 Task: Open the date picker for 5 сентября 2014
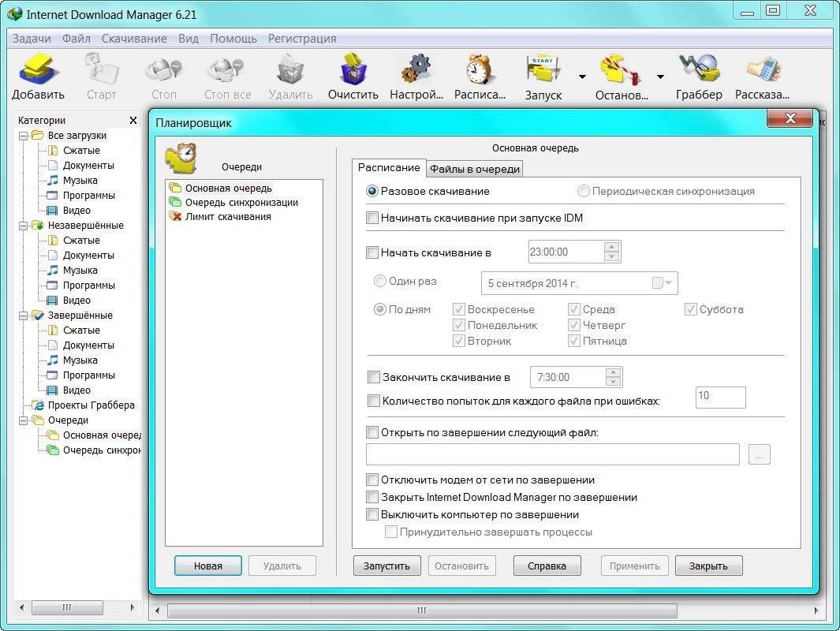663,283
